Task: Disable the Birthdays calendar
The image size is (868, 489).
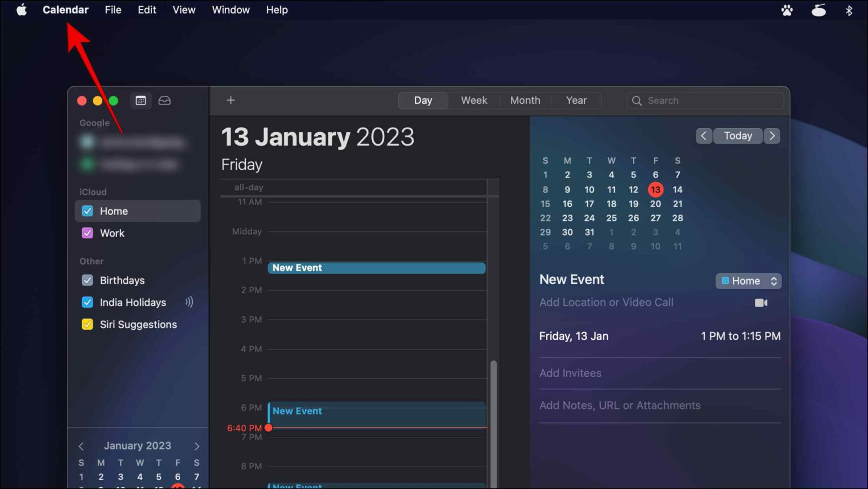Action: point(87,280)
